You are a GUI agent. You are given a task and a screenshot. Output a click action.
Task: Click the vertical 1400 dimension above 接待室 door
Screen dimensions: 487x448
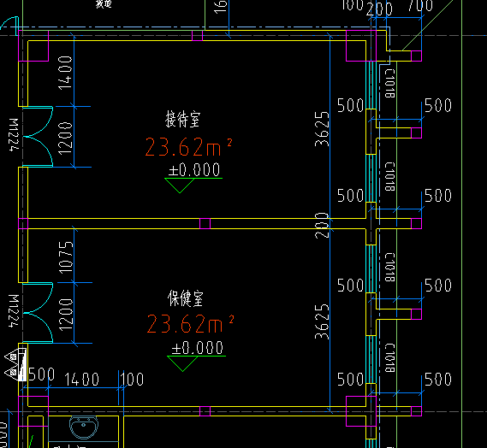click(x=65, y=73)
